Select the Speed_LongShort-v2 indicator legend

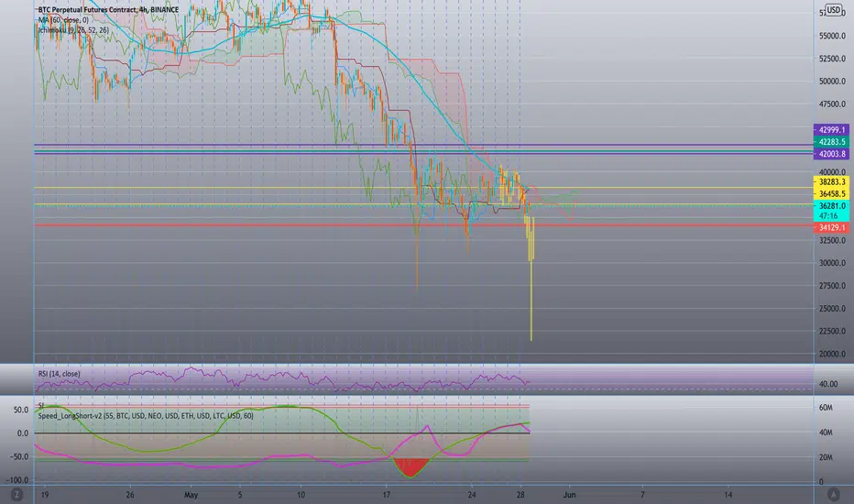tap(146, 416)
